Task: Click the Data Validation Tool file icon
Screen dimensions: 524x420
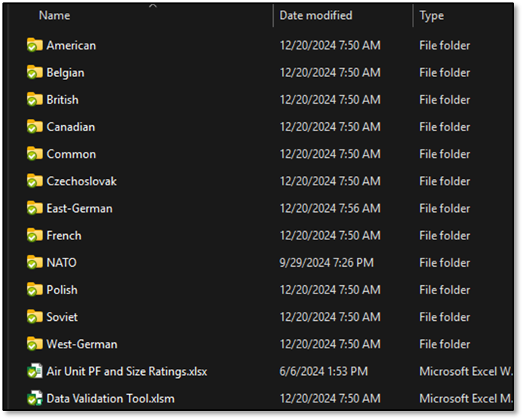Action: pyautogui.click(x=34, y=398)
